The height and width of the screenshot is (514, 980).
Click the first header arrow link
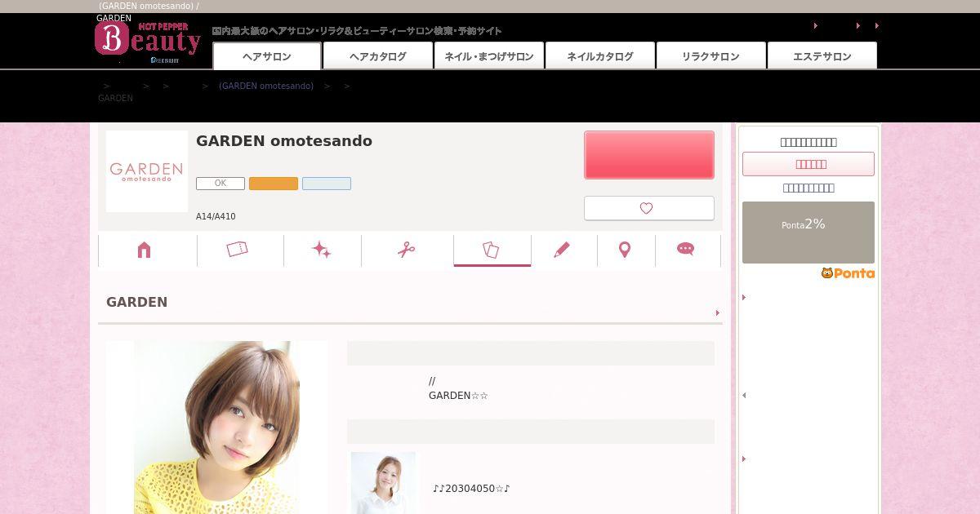click(816, 26)
